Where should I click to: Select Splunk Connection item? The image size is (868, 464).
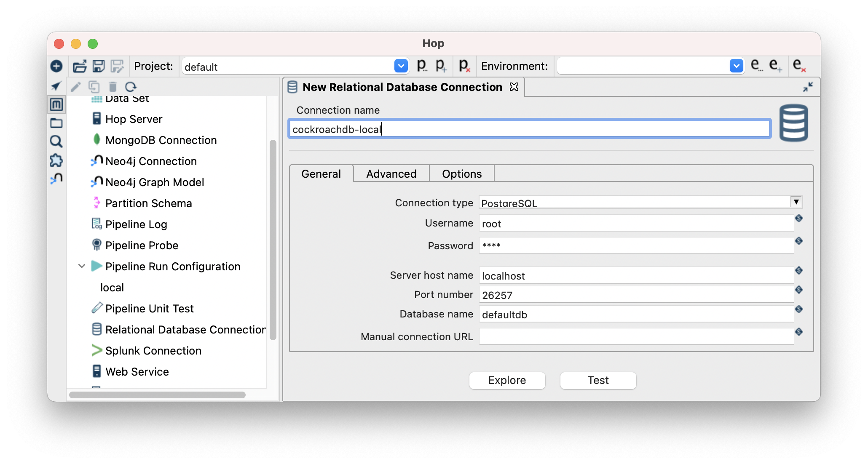(153, 351)
